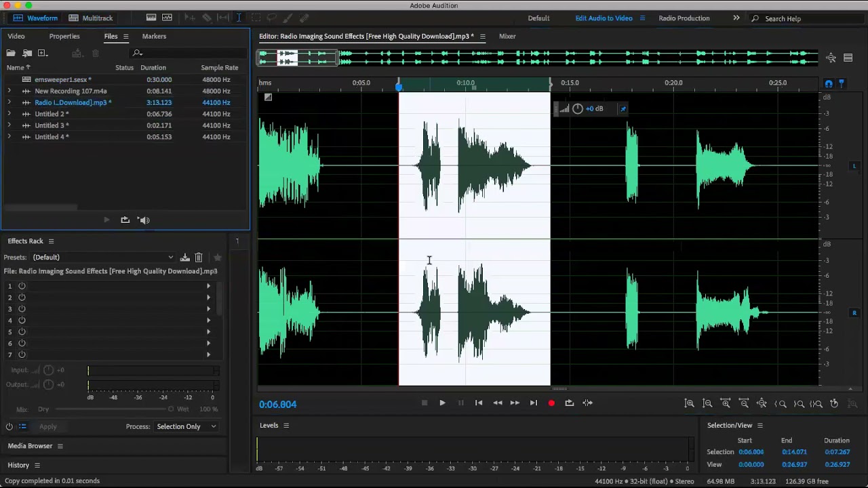Select the Lasso Selection tool

(272, 18)
